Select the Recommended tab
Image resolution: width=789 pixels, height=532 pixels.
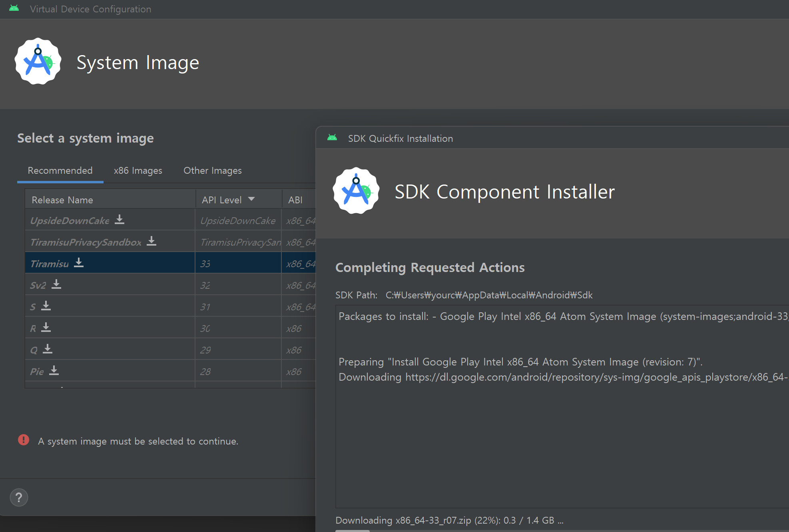(x=60, y=171)
